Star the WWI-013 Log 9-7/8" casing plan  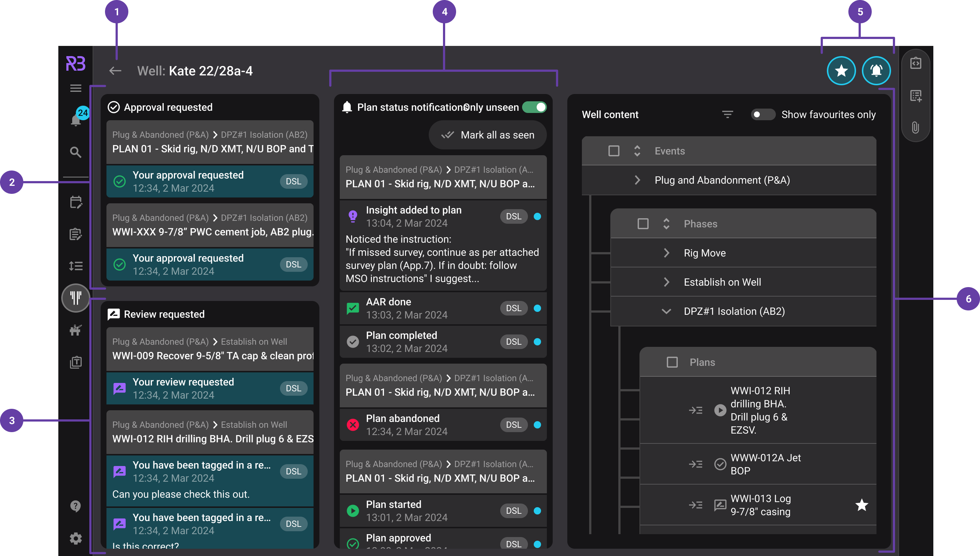coord(862,505)
